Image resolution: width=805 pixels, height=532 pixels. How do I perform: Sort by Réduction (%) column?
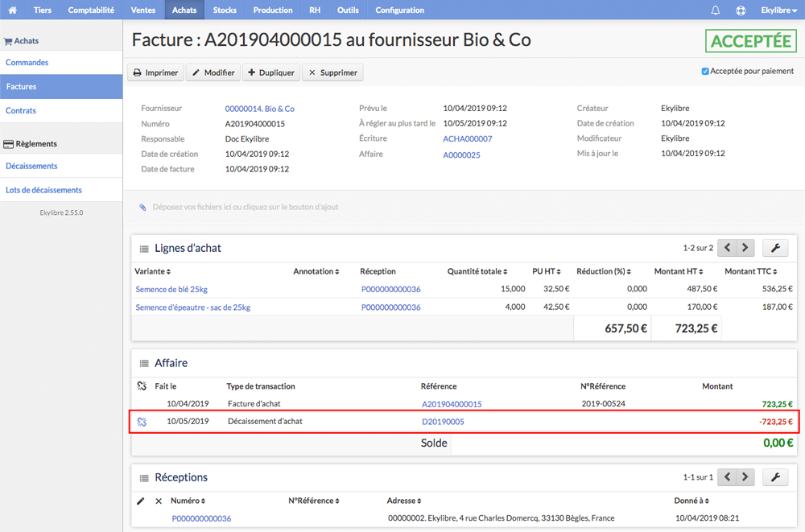pyautogui.click(x=604, y=271)
